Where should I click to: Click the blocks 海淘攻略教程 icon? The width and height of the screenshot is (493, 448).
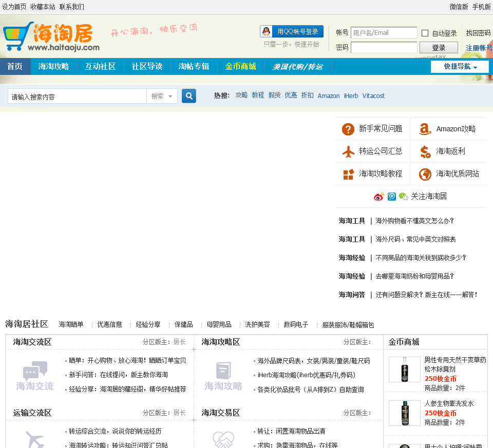tap(348, 174)
